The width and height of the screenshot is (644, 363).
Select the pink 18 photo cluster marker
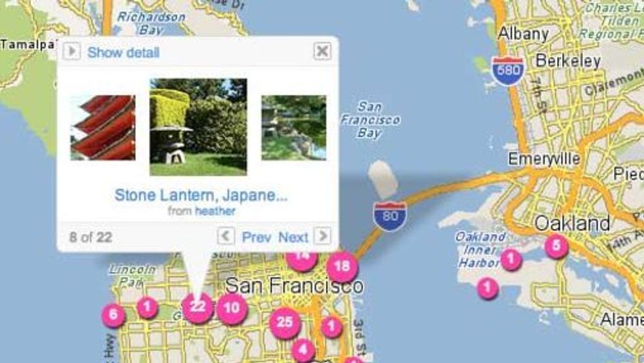[342, 266]
